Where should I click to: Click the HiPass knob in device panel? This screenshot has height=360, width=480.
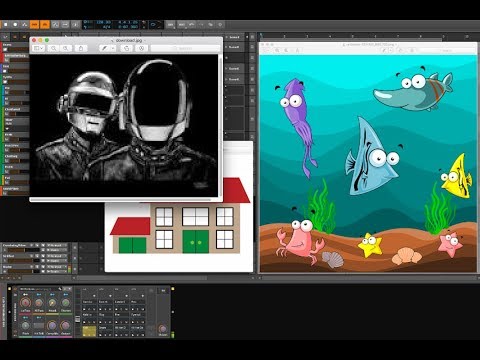[x=39, y=303]
